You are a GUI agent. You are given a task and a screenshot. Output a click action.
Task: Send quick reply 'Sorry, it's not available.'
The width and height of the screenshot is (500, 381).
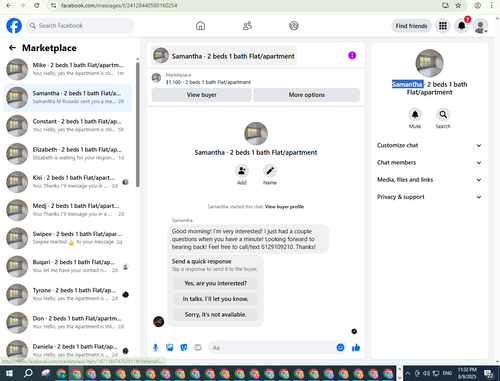tap(216, 315)
